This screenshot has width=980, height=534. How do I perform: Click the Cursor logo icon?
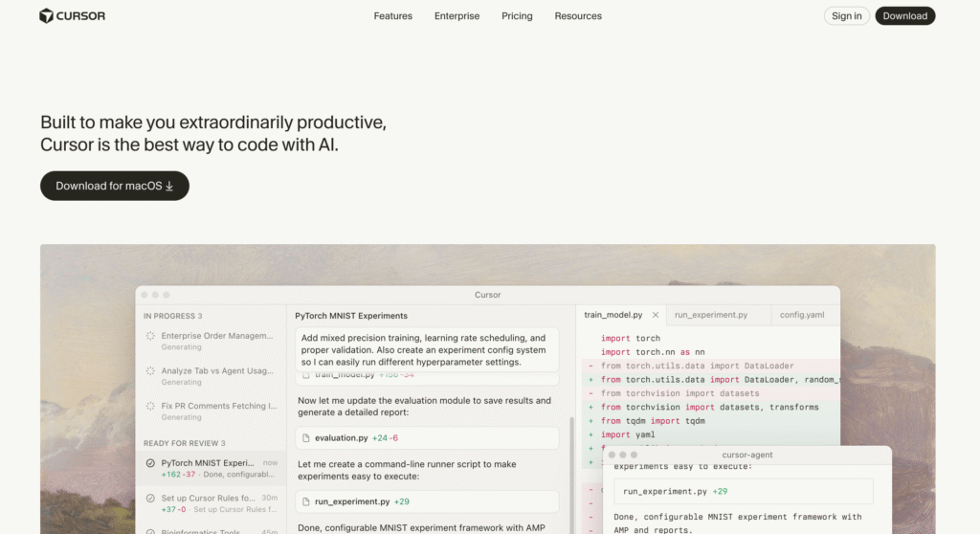click(x=47, y=16)
